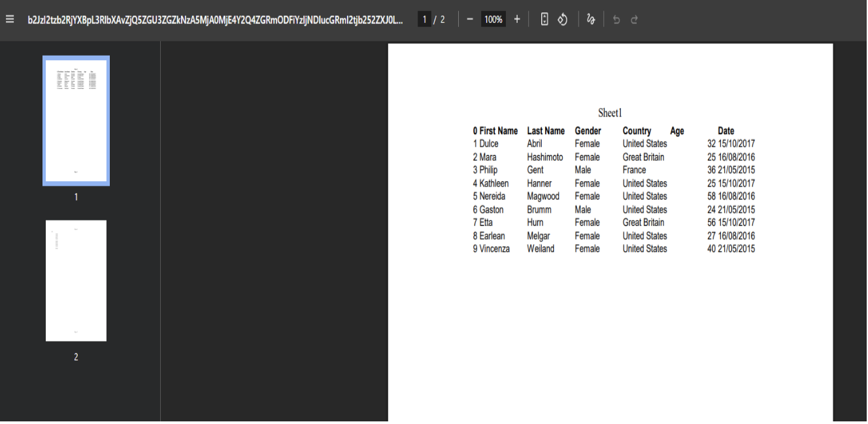Open the page 2 thumbnail

coord(76,281)
